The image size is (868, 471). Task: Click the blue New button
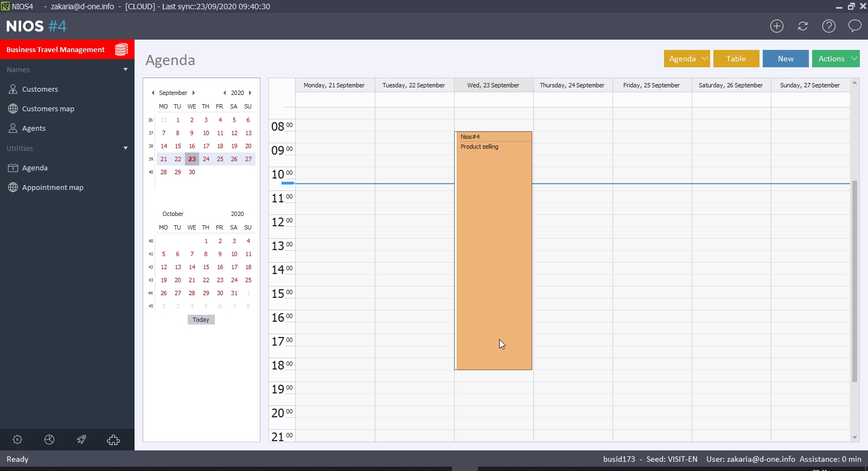pos(786,59)
